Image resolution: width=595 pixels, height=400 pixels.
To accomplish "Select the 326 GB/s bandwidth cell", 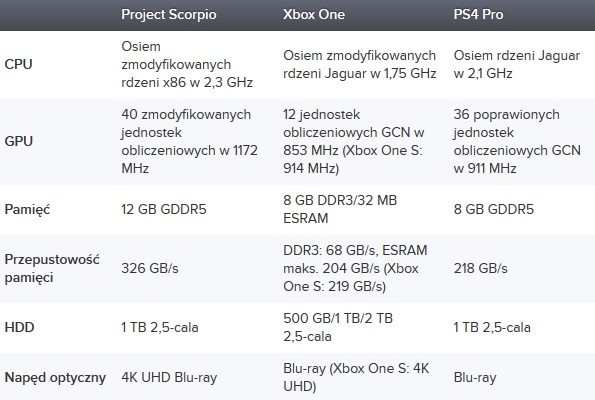I will click(150, 268).
